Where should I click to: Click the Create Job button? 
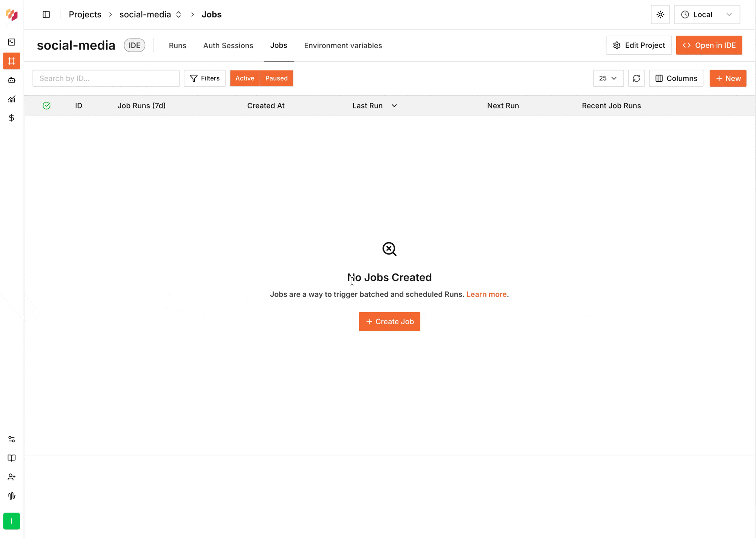pyautogui.click(x=389, y=321)
